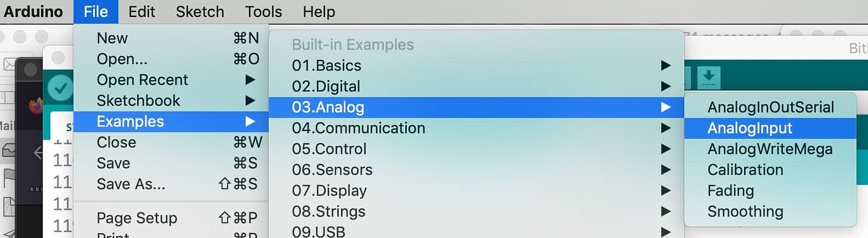Screen dimensions: 868x238
Task: Click the Firefox icon behind the menu
Action: point(36,105)
